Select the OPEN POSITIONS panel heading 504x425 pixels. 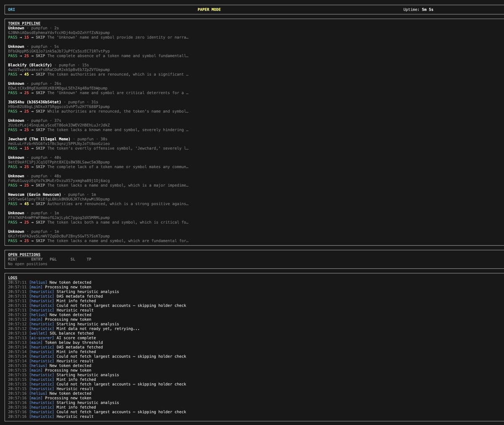(24, 254)
